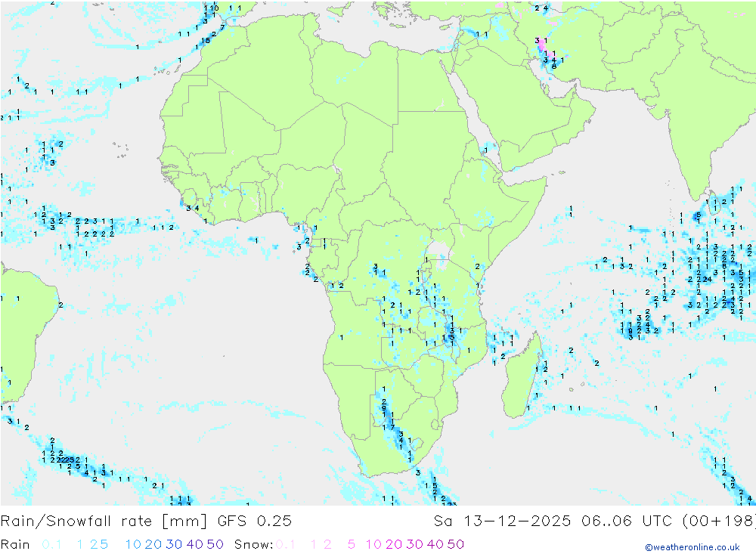Screen dimensions: 756x554
Task: Pick the Snow legend value 30
Action: 414,544
